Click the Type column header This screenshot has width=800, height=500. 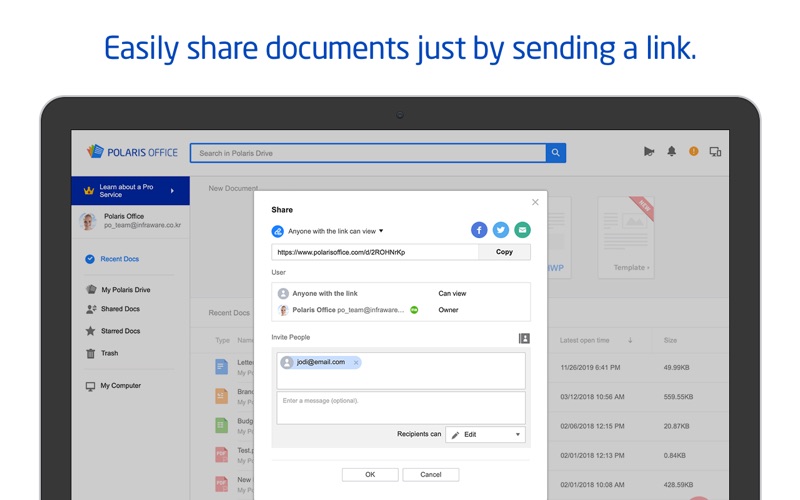(x=222, y=340)
